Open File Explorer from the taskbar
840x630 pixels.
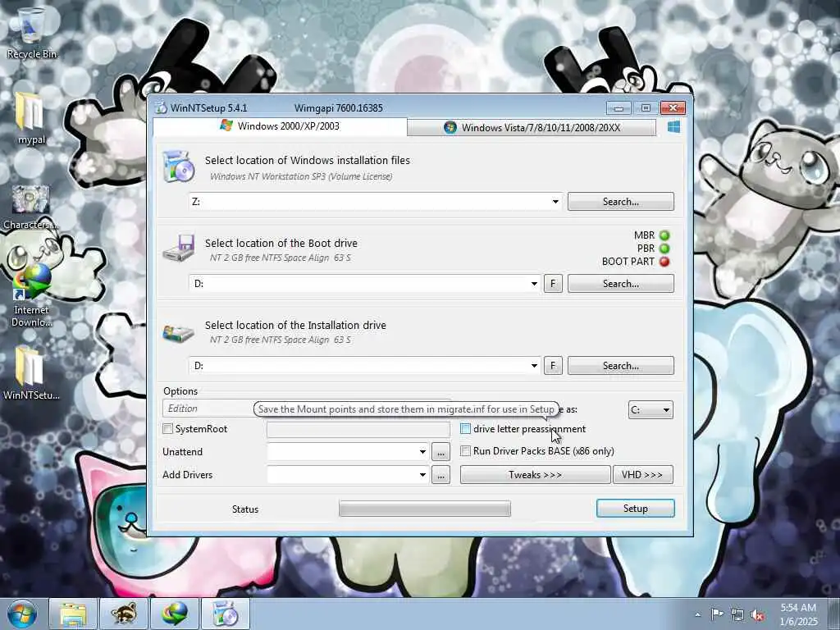click(x=73, y=614)
